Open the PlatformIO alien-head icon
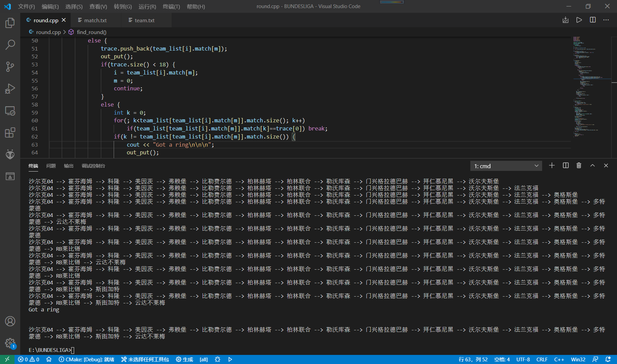This screenshot has width=617, height=364. [10, 154]
